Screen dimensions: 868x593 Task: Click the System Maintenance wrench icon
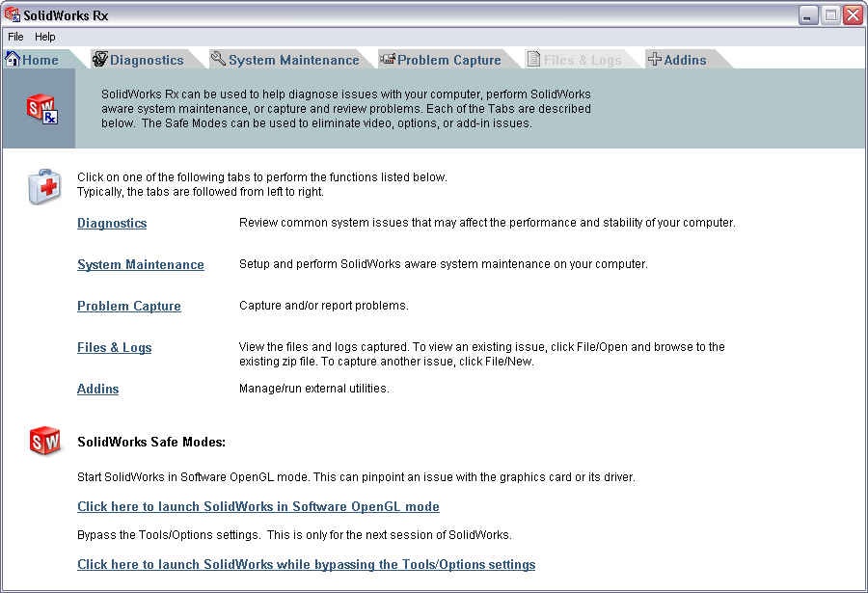pos(219,59)
